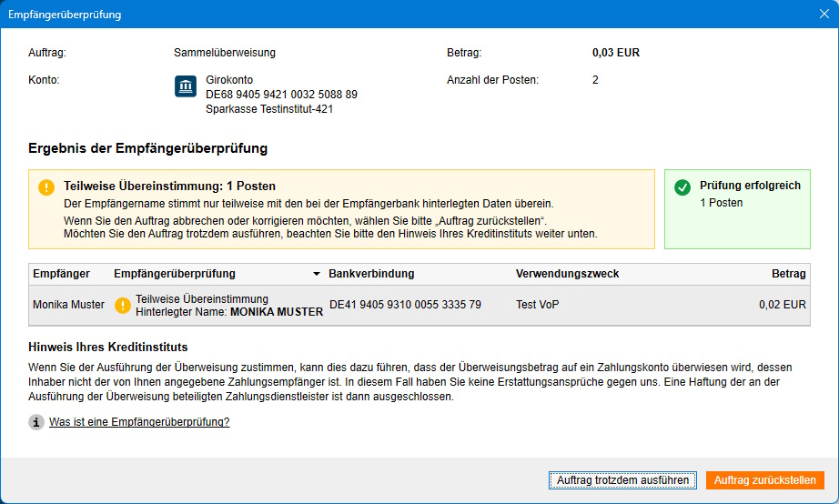
Task: Click the Test VoP purpose cell
Action: (537, 305)
